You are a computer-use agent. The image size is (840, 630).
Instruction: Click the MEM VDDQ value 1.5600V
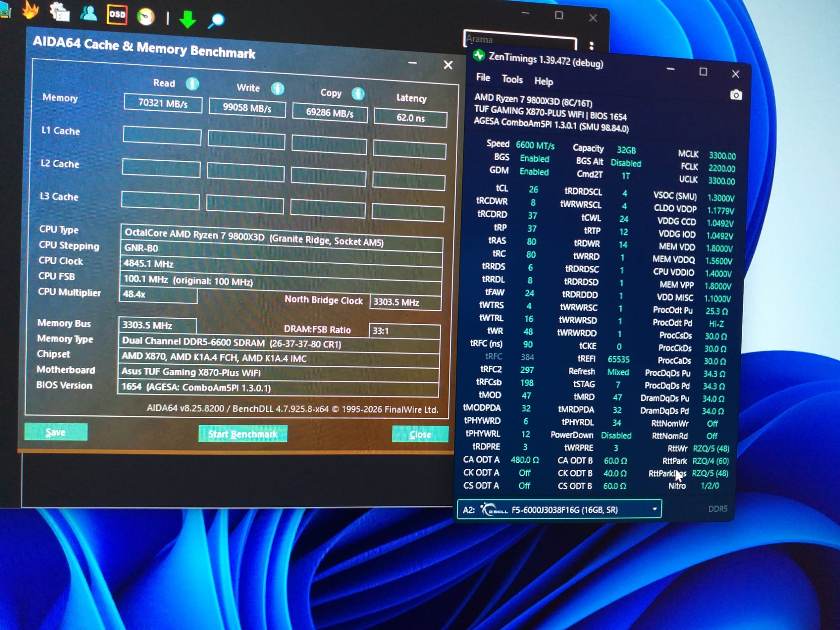pos(719,261)
